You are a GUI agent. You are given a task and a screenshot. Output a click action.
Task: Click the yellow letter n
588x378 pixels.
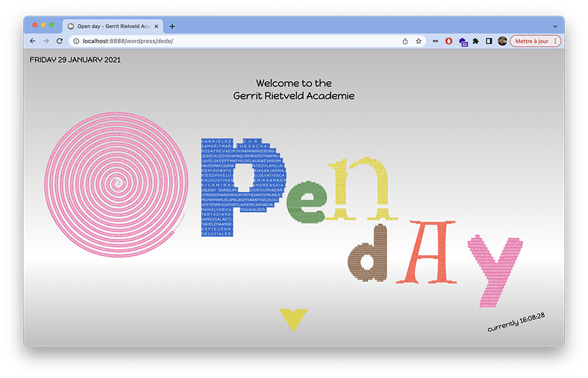pyautogui.click(x=361, y=189)
